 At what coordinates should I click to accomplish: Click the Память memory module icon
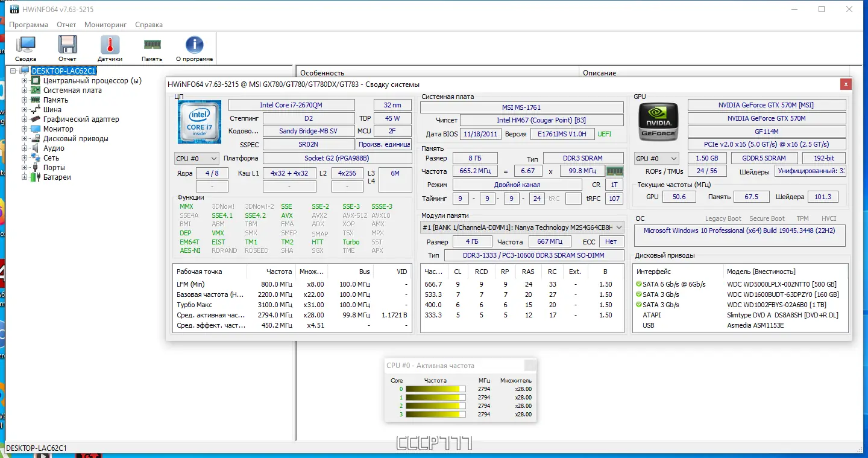point(152,45)
